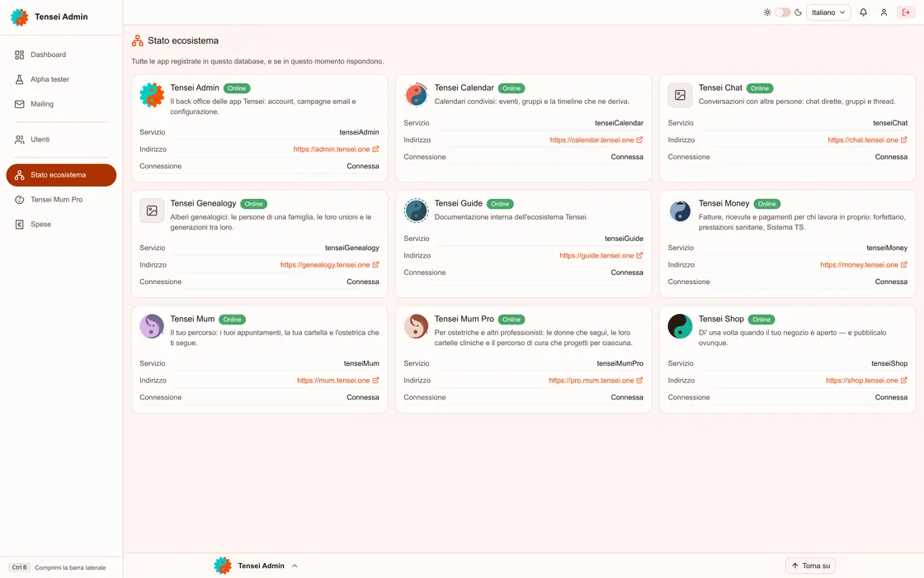
Task: Click the Tensei Mum Pro card logo
Action: 416,326
